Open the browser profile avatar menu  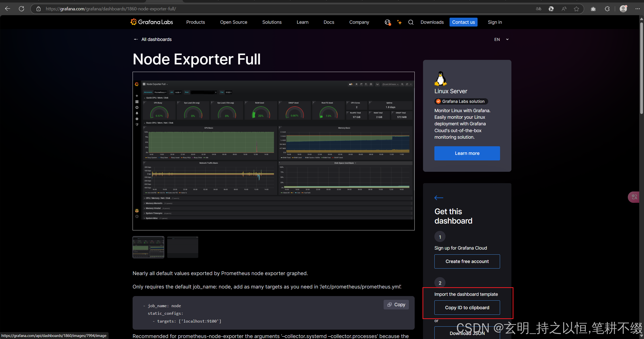[623, 9]
